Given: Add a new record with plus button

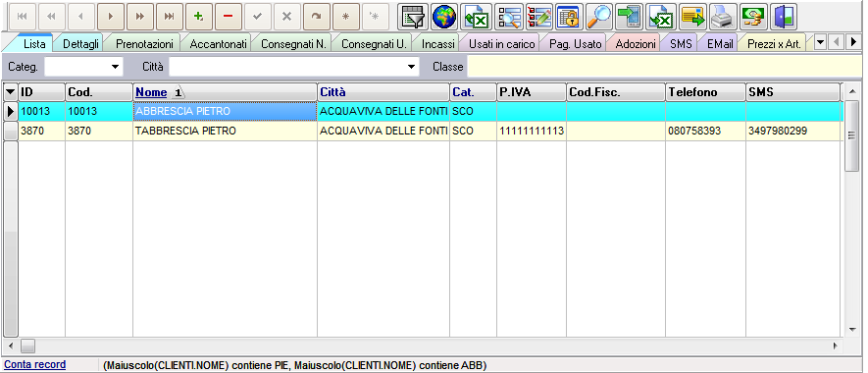Looking at the screenshot, I should tap(199, 17).
